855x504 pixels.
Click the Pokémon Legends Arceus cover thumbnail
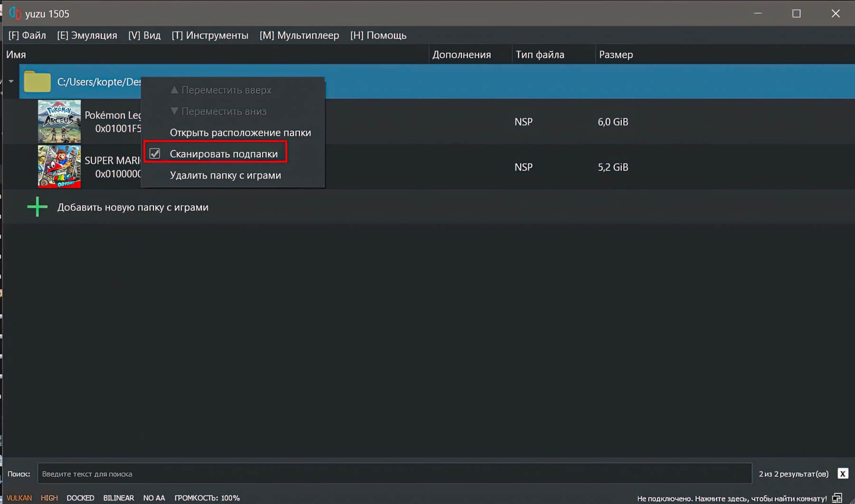pyautogui.click(x=59, y=122)
